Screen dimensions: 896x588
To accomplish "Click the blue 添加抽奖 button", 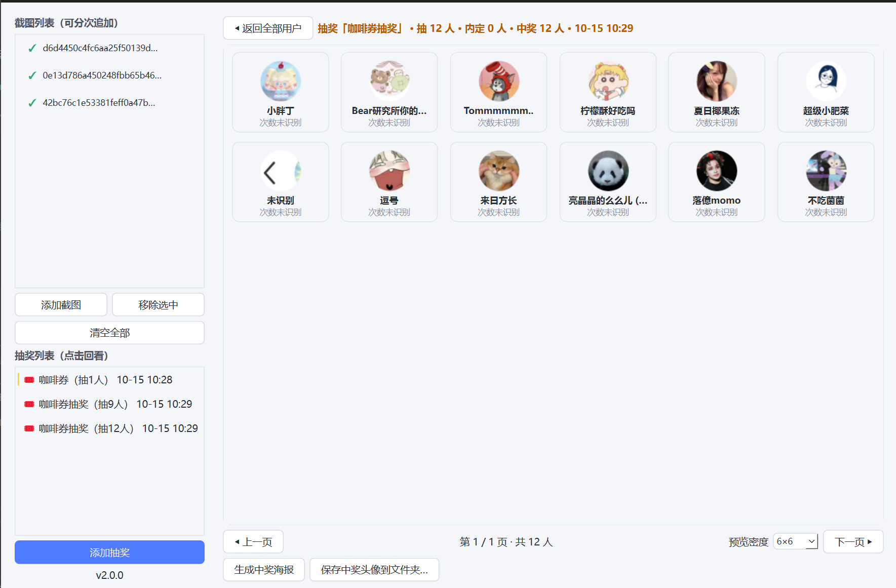I will (x=110, y=553).
